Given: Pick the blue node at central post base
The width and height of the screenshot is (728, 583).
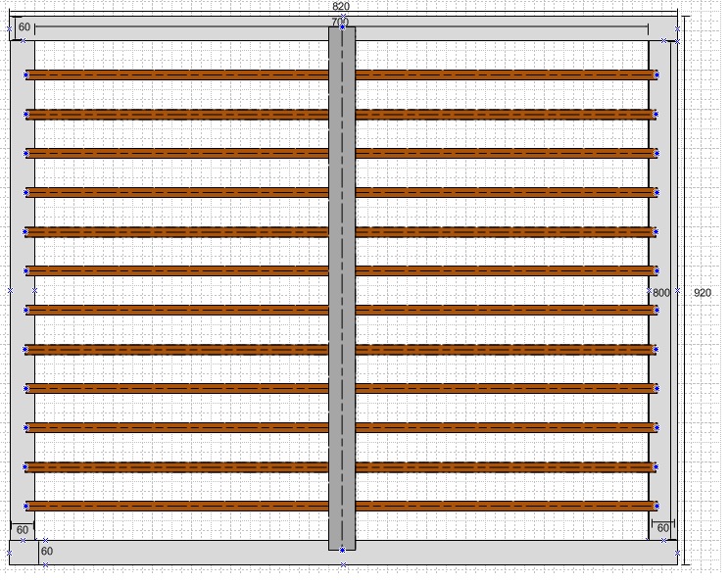Looking at the screenshot, I should [x=343, y=550].
